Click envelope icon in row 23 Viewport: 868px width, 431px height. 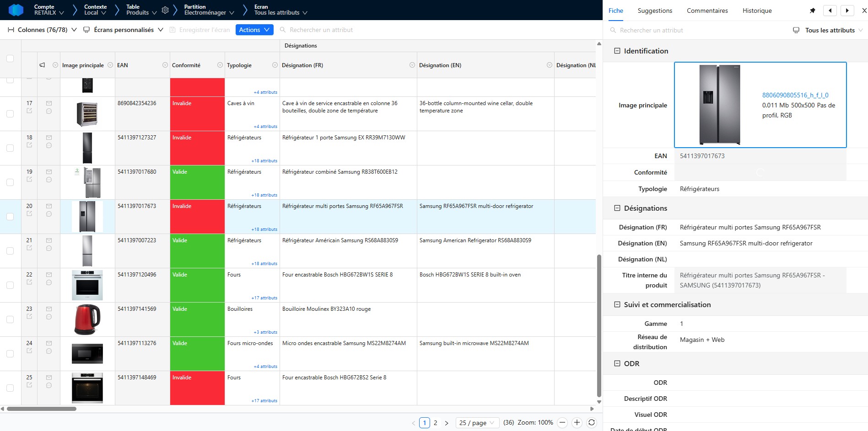(x=49, y=309)
